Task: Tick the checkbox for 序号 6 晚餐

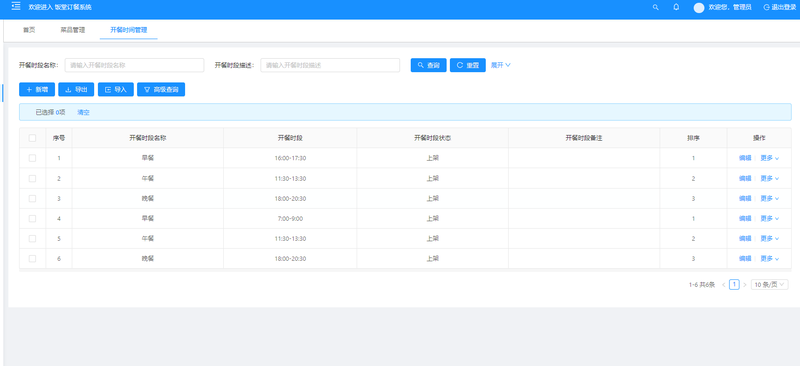Action: click(33, 259)
